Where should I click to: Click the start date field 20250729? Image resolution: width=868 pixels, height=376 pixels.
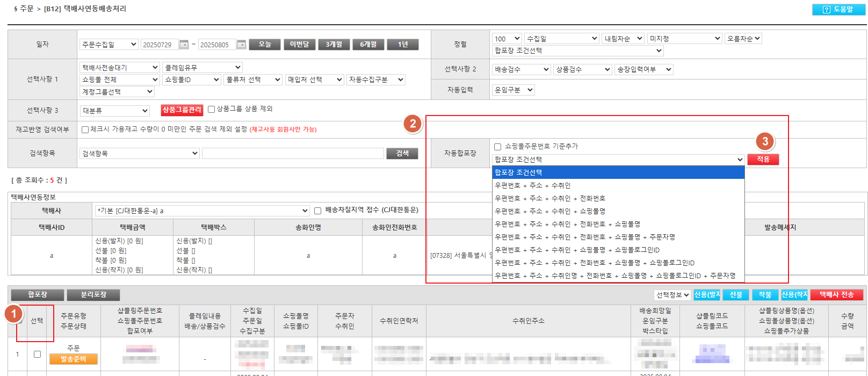(160, 45)
